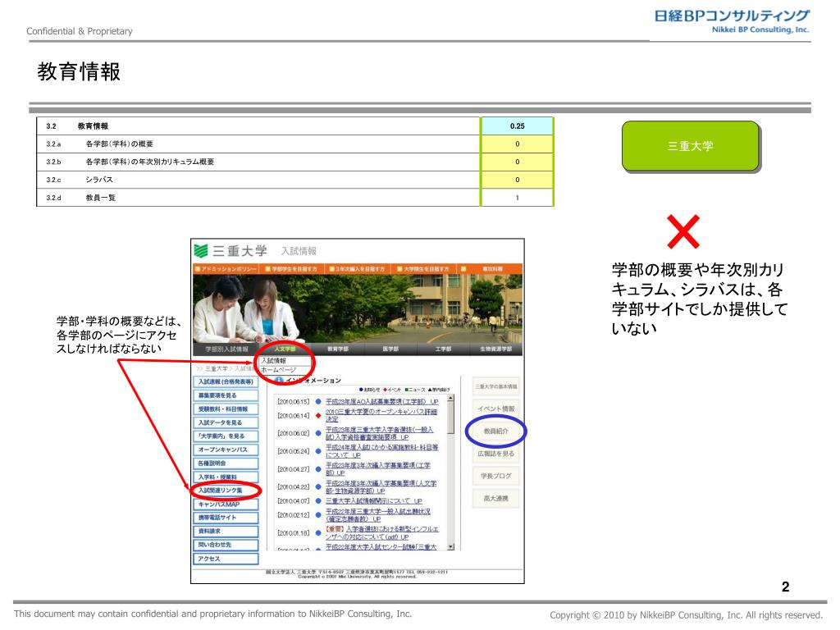The height and width of the screenshot is (630, 840).
Task: Click the Nikkei BP Consulting logo
Action: [x=731, y=21]
